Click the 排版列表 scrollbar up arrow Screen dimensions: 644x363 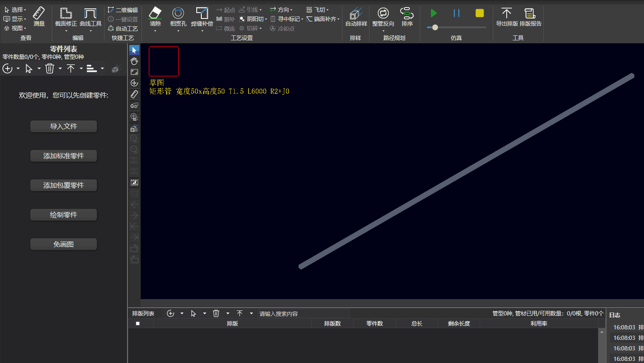click(601, 332)
